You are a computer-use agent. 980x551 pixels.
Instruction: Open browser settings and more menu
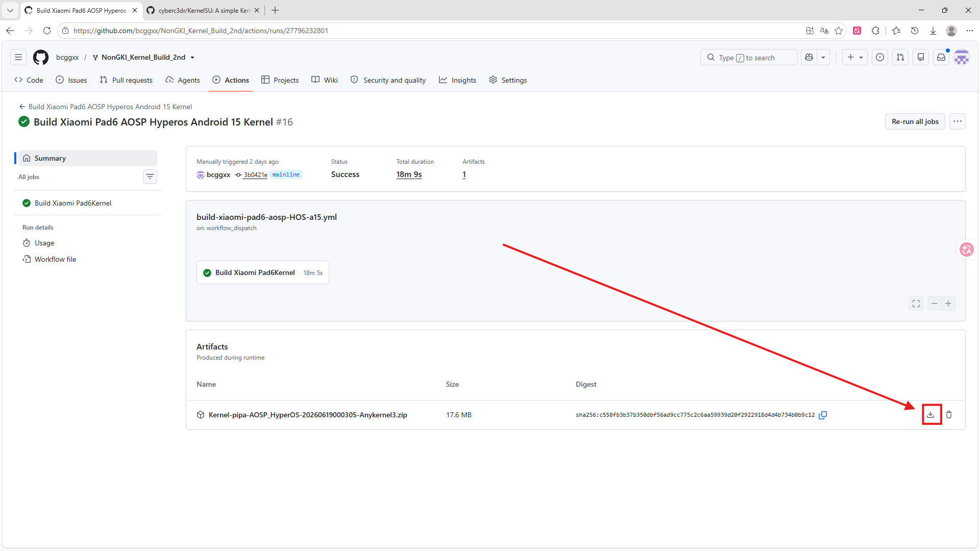(970, 31)
